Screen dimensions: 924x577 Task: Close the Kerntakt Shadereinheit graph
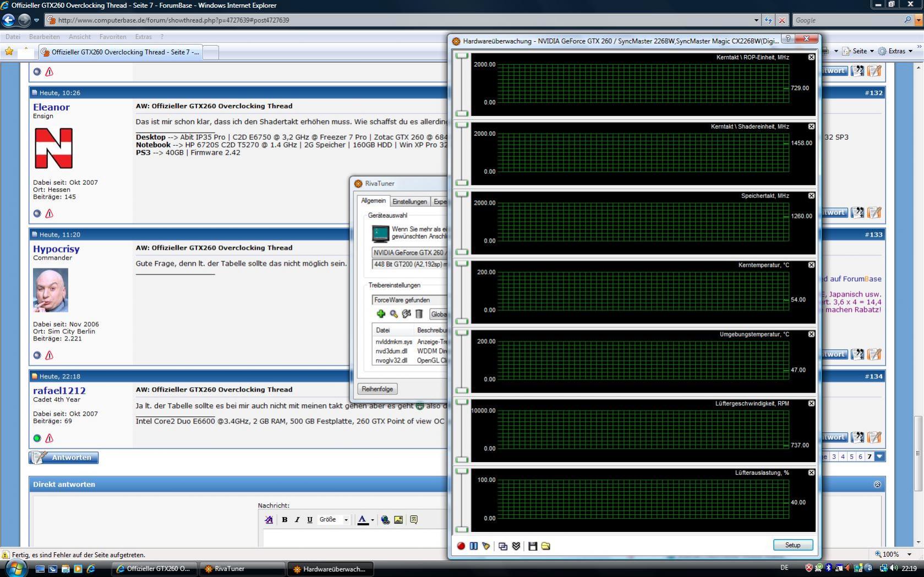811,127
